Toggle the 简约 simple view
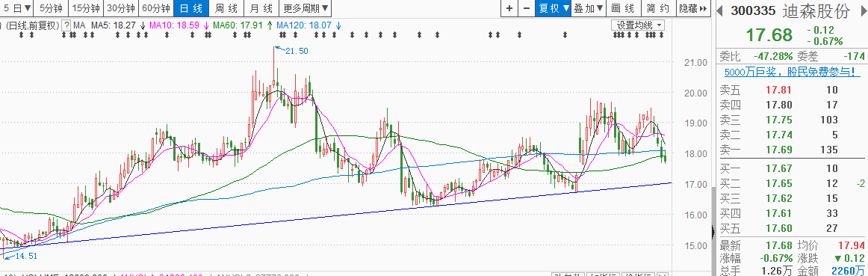The height and width of the screenshot is (276, 868). (658, 8)
